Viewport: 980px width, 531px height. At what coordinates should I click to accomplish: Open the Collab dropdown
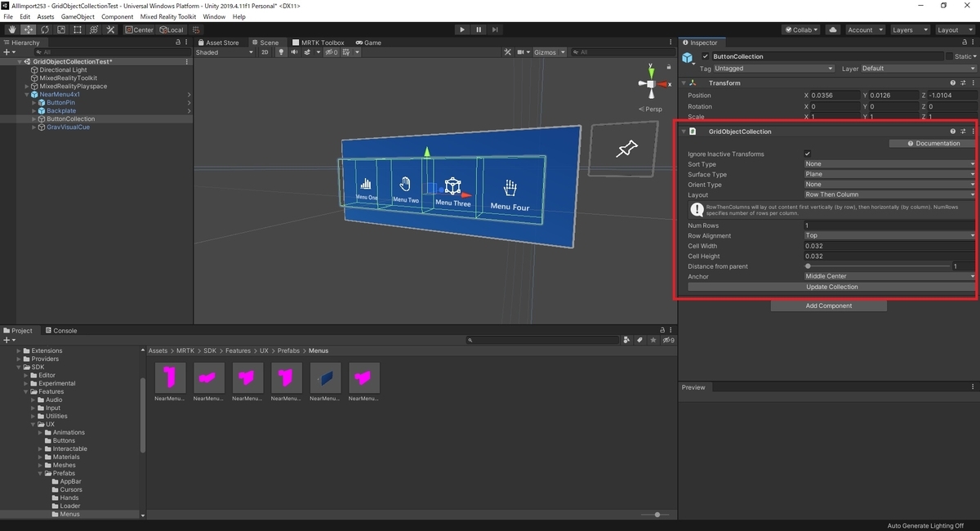(801, 29)
